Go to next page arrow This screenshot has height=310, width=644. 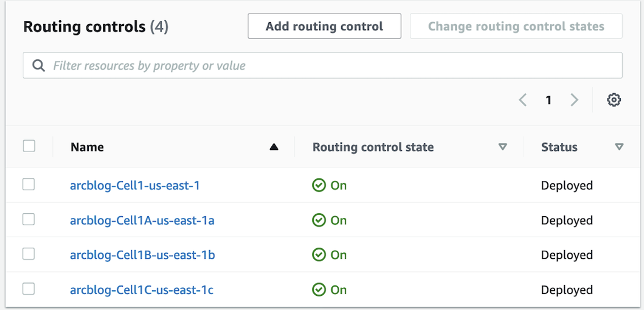pyautogui.click(x=574, y=100)
